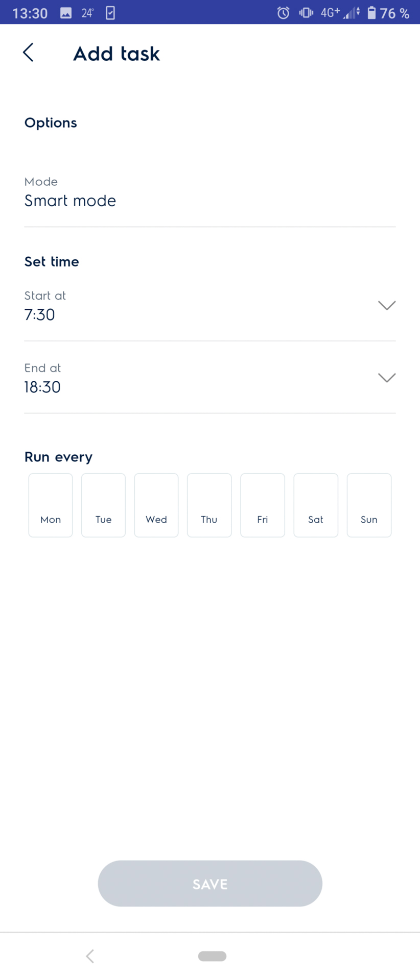Expand the Start at time chevron
This screenshot has height=980, width=420.
[387, 305]
